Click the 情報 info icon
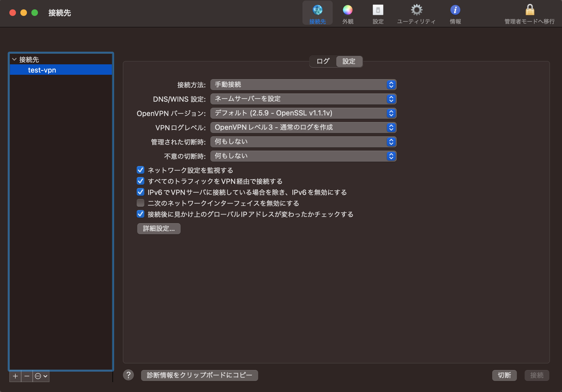The image size is (562, 392). [455, 10]
